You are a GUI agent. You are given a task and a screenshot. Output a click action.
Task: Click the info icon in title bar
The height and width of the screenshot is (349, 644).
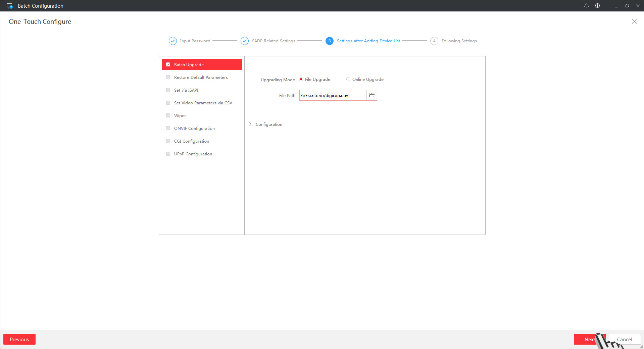[x=597, y=6]
